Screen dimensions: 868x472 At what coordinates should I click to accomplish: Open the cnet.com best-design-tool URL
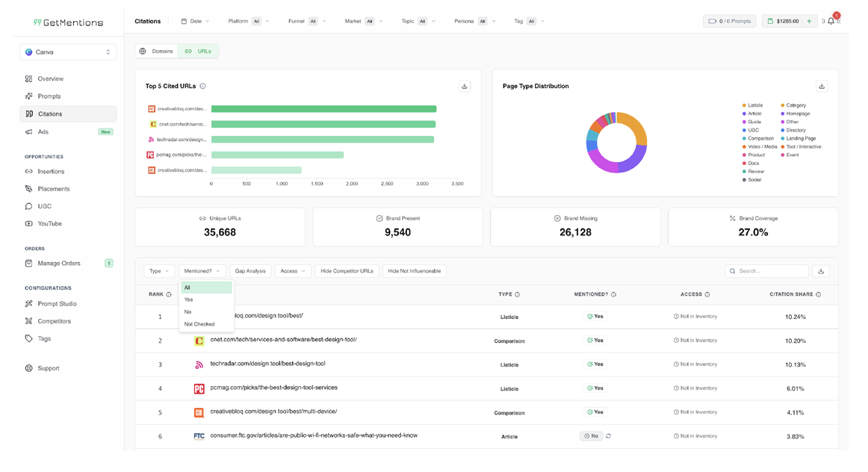coord(283,340)
